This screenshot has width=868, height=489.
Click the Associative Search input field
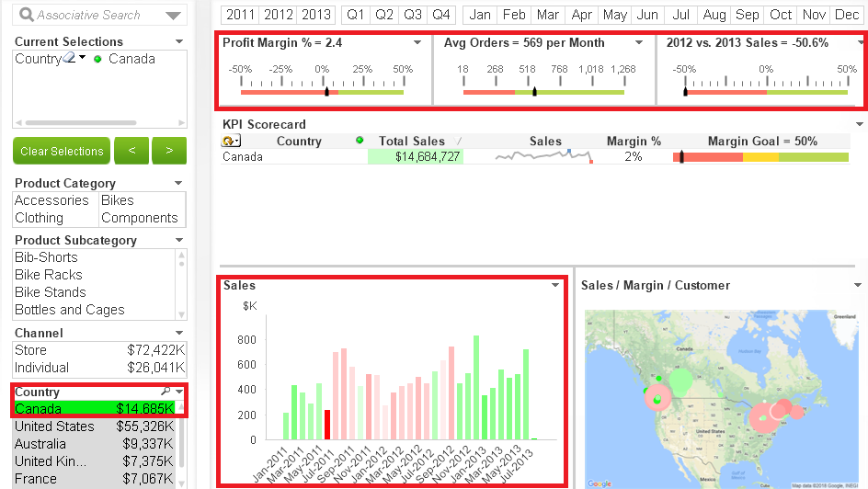pos(99,15)
